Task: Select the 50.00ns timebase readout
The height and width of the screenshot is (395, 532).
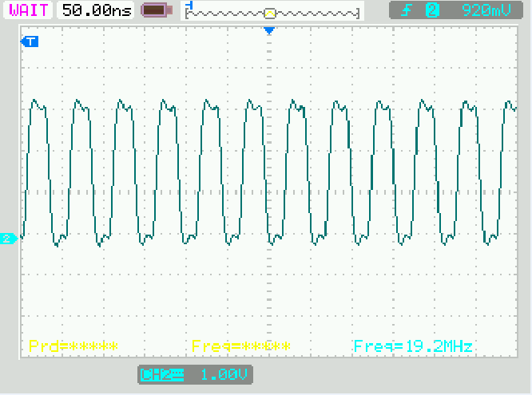Action: (x=97, y=10)
